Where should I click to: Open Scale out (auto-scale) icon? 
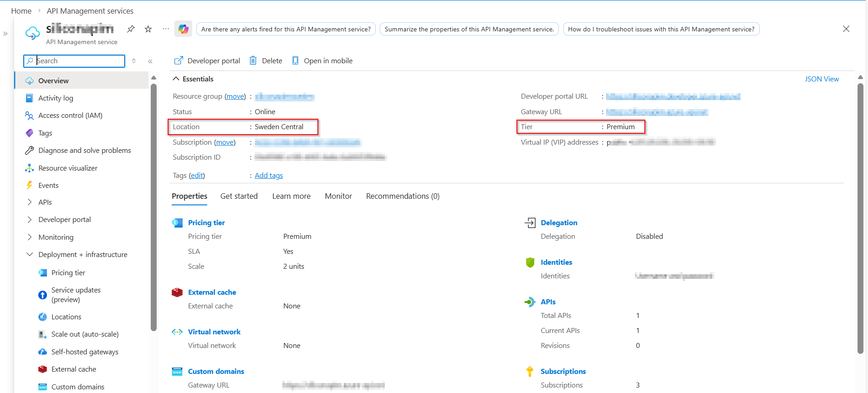tap(43, 334)
